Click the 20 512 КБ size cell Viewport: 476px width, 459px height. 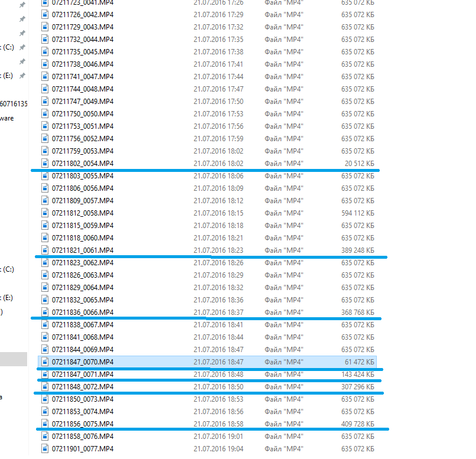click(359, 163)
